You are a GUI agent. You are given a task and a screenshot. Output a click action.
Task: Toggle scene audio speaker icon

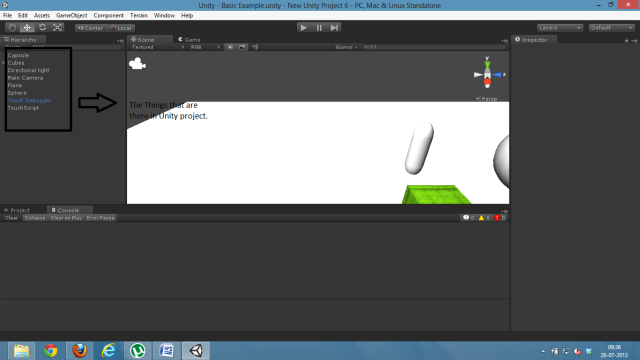click(255, 47)
